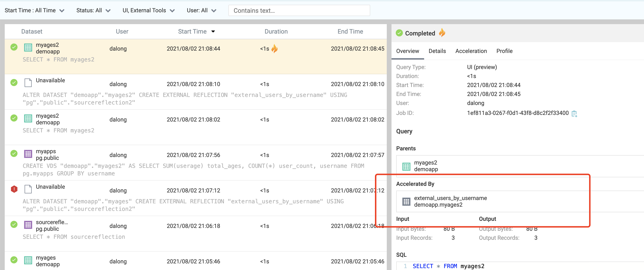Click the end time 2021/08/02 21:08:02 cell
Screen dimensions: 644x270
(x=357, y=119)
